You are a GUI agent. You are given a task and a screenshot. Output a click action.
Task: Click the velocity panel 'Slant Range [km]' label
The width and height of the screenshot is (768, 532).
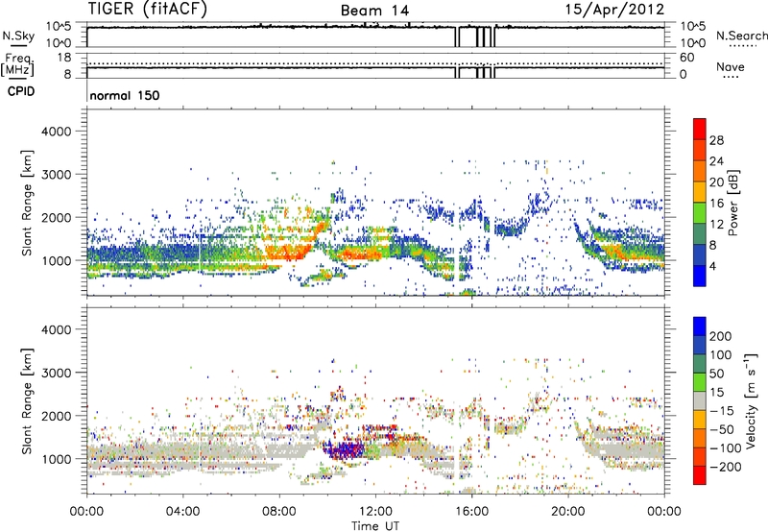(27, 401)
